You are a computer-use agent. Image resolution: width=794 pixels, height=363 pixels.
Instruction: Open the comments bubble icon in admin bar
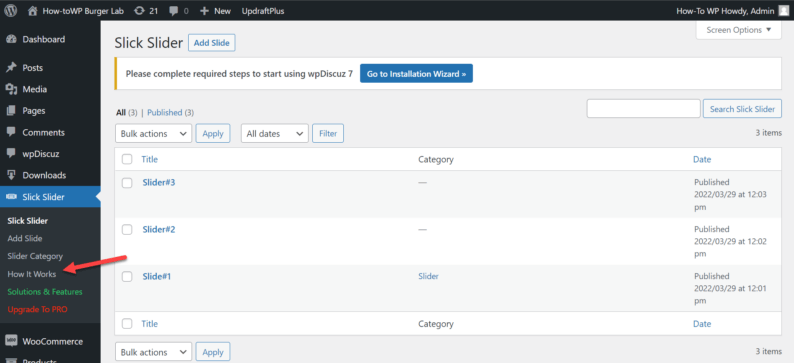pyautogui.click(x=173, y=11)
